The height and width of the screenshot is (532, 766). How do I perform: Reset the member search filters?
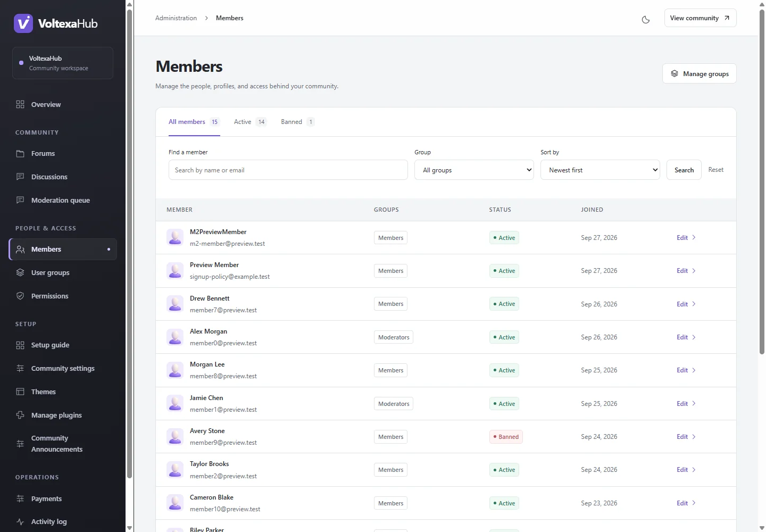(x=716, y=170)
